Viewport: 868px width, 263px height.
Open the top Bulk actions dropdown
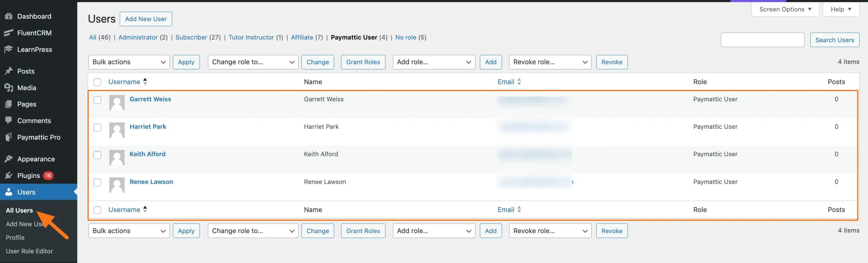[129, 62]
